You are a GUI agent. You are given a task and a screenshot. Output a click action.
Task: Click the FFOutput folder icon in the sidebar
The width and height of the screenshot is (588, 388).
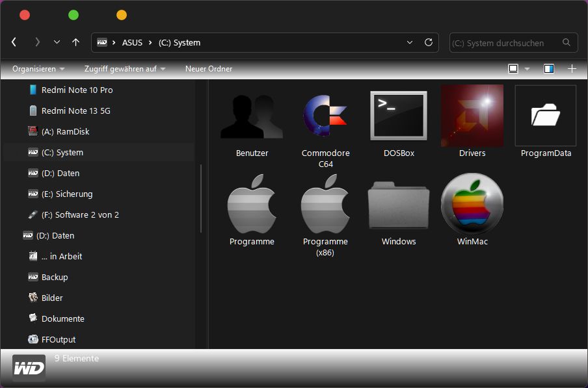click(x=33, y=339)
